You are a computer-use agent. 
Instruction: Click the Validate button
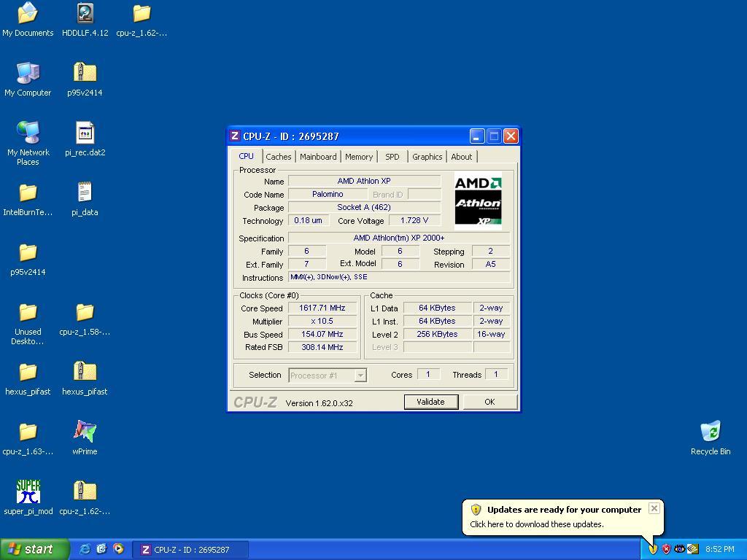pos(430,402)
